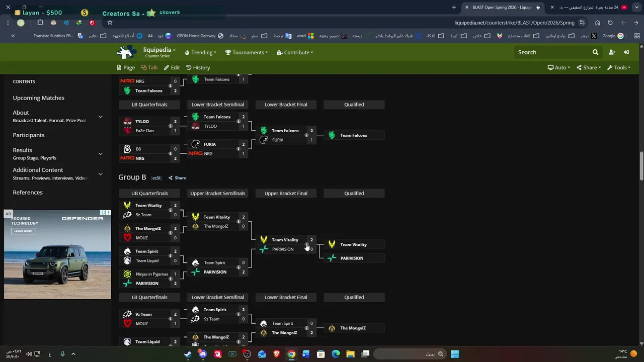
Task: Click the FURIA logo in Lower Bracket Final
Action: (264, 140)
